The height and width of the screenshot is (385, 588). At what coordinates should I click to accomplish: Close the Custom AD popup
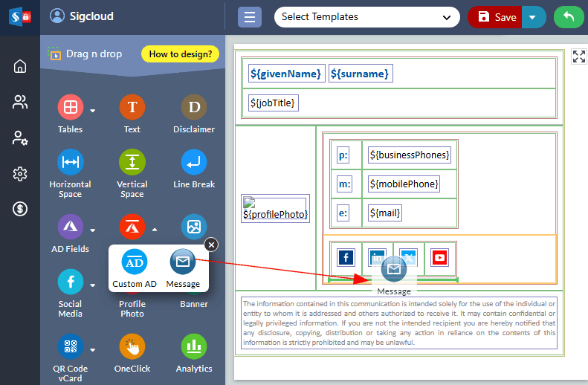(211, 245)
